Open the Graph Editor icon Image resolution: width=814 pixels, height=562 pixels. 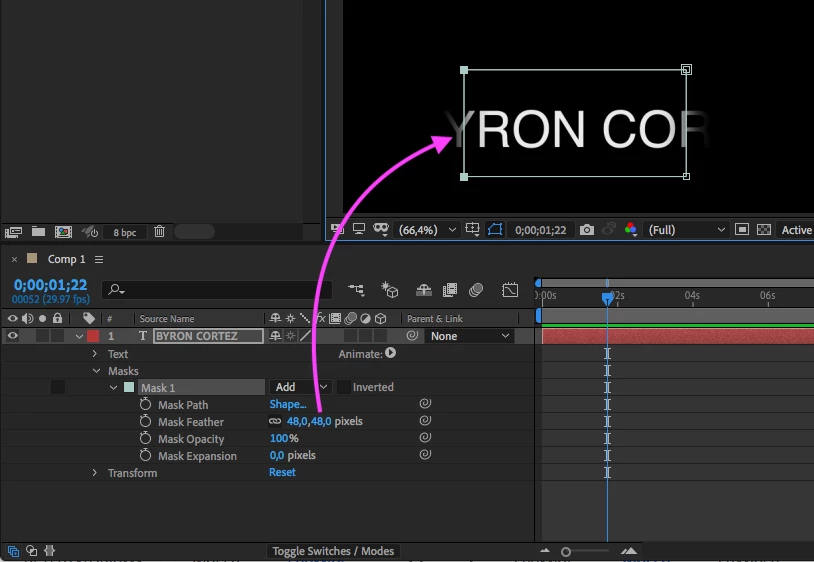510,290
